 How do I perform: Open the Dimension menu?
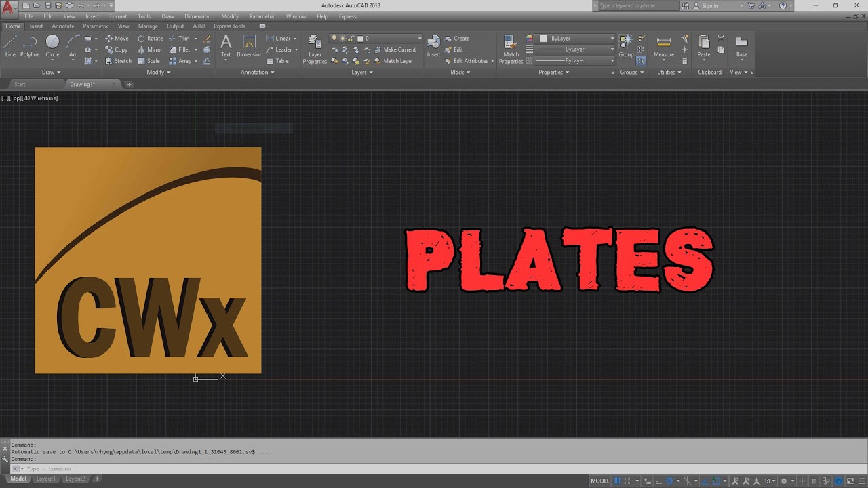click(x=197, y=16)
